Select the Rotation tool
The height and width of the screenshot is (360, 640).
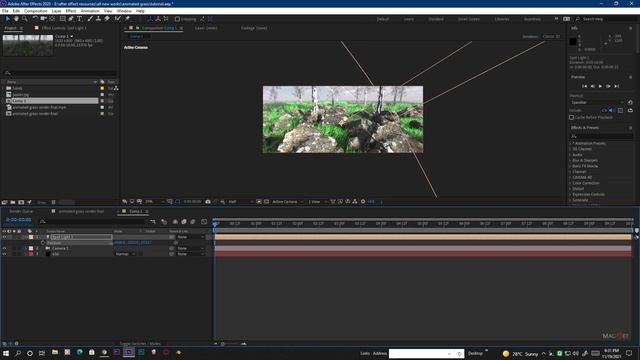35,19
